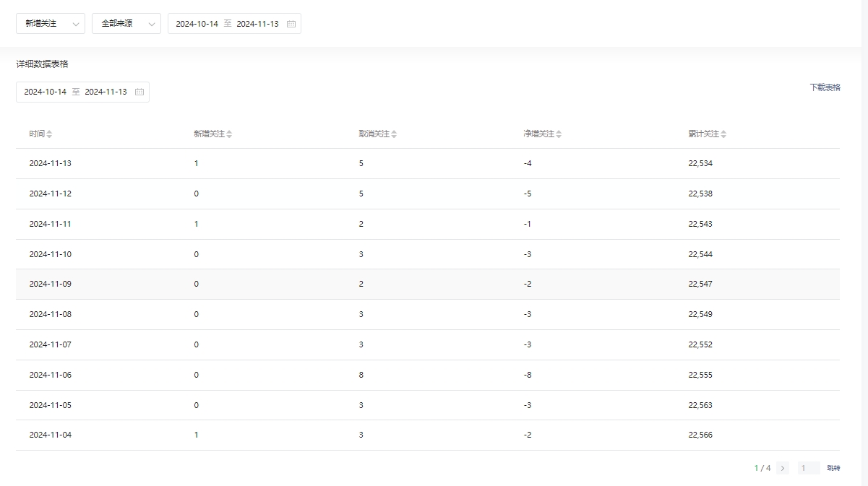Click the top filter end date 2024-11-13
The height and width of the screenshot is (486, 868).
click(257, 24)
